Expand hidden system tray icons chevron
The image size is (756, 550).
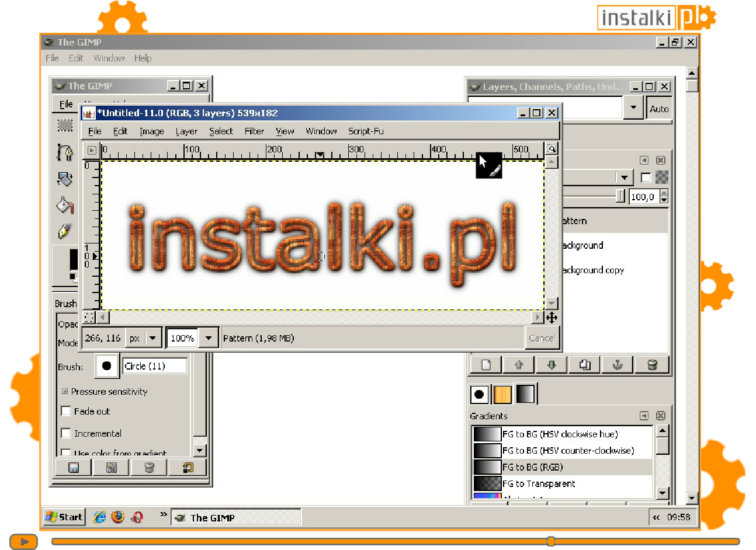(656, 517)
